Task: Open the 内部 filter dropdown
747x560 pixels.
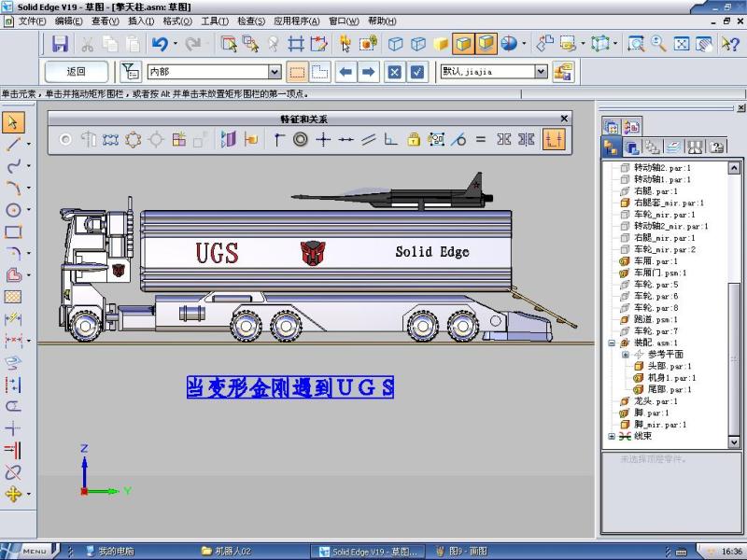Action: click(275, 72)
